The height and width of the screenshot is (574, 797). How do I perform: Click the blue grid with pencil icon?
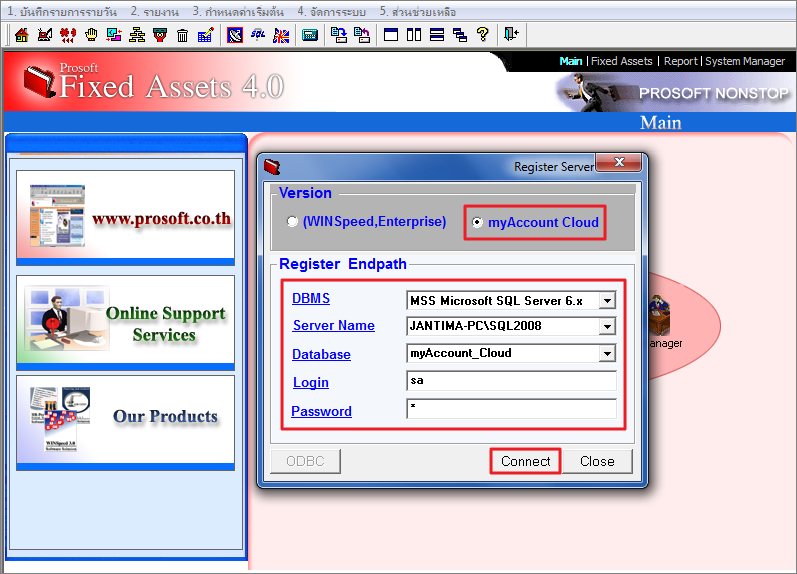click(x=205, y=35)
